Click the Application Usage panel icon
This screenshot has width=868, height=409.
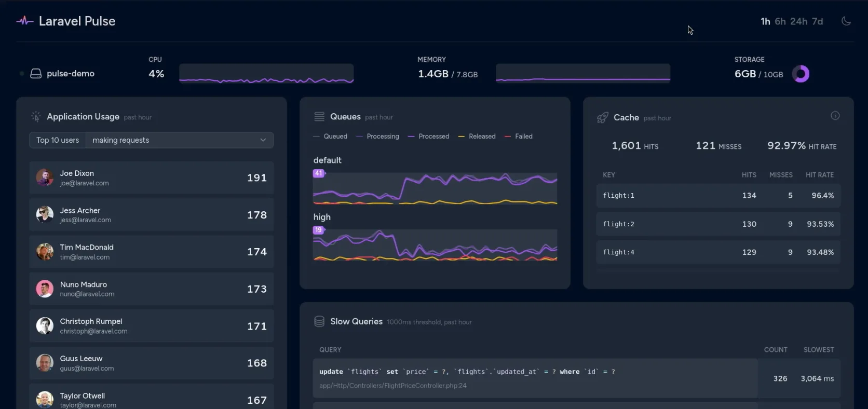[36, 117]
